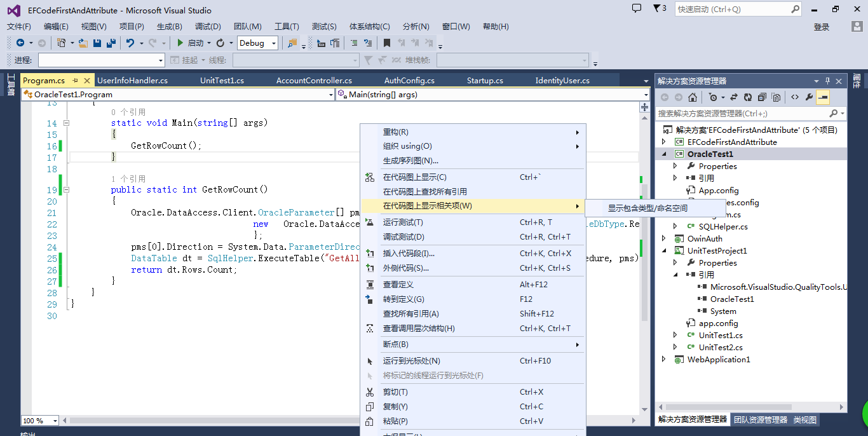
Task: Click the uncomment selected lines icon
Action: (367, 43)
